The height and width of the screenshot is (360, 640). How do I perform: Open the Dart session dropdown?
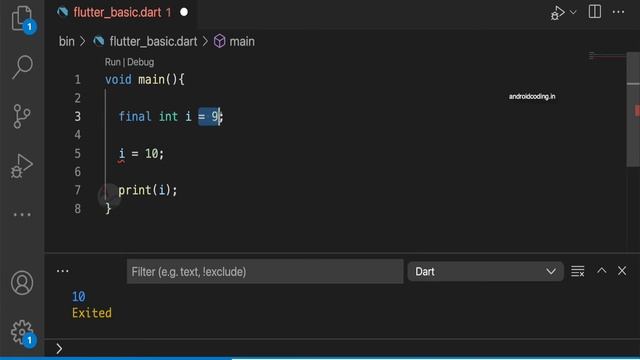tap(486, 271)
